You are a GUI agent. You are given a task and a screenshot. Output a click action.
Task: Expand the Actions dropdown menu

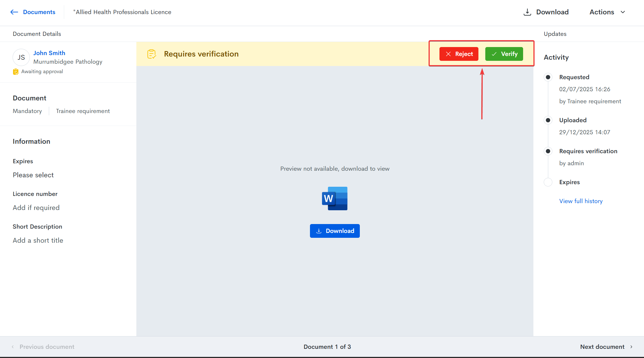click(x=607, y=12)
